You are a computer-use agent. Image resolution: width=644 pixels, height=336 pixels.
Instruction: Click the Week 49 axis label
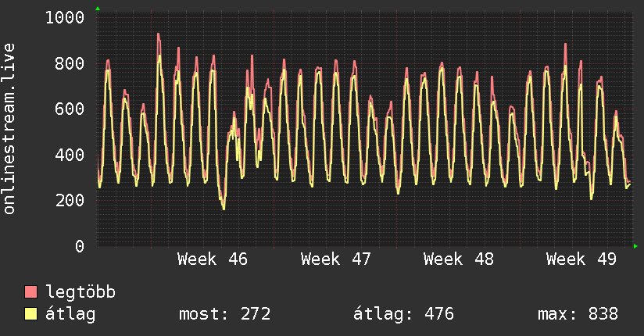581,259
